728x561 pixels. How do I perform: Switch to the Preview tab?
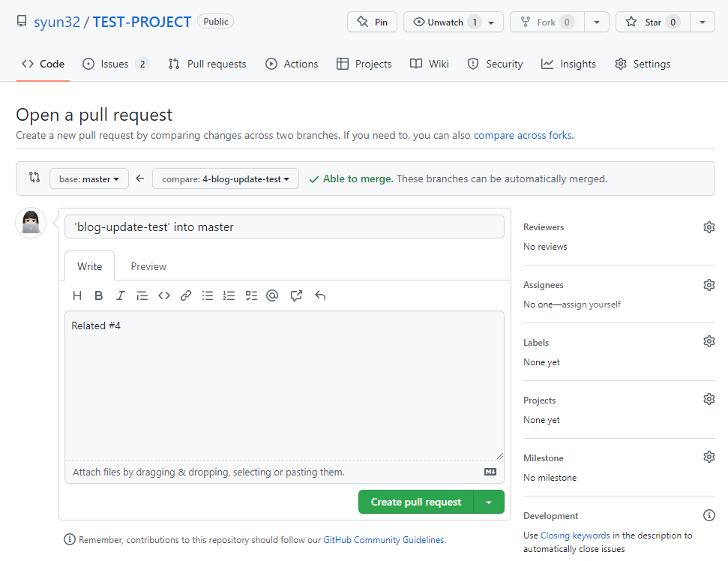(148, 266)
